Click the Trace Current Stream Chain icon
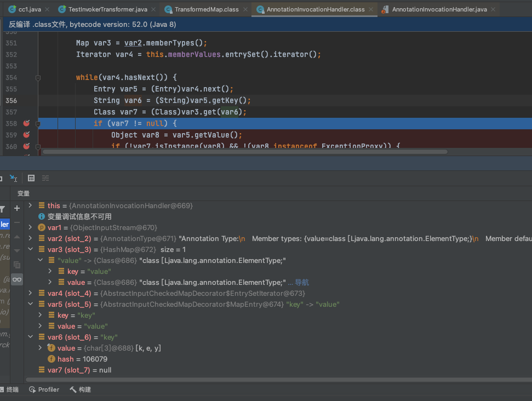Image resolution: width=532 pixels, height=401 pixels. [45, 178]
